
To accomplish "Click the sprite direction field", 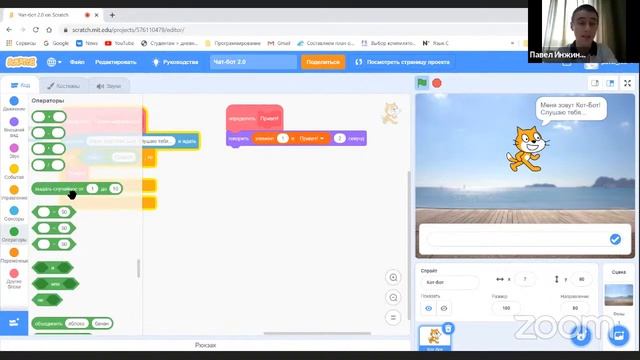I will coord(575,308).
